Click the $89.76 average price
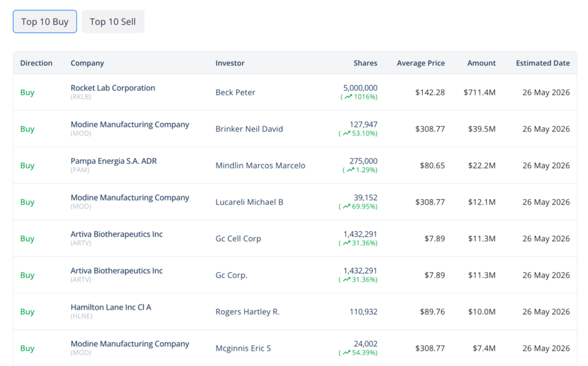588x366 pixels. pyautogui.click(x=432, y=312)
